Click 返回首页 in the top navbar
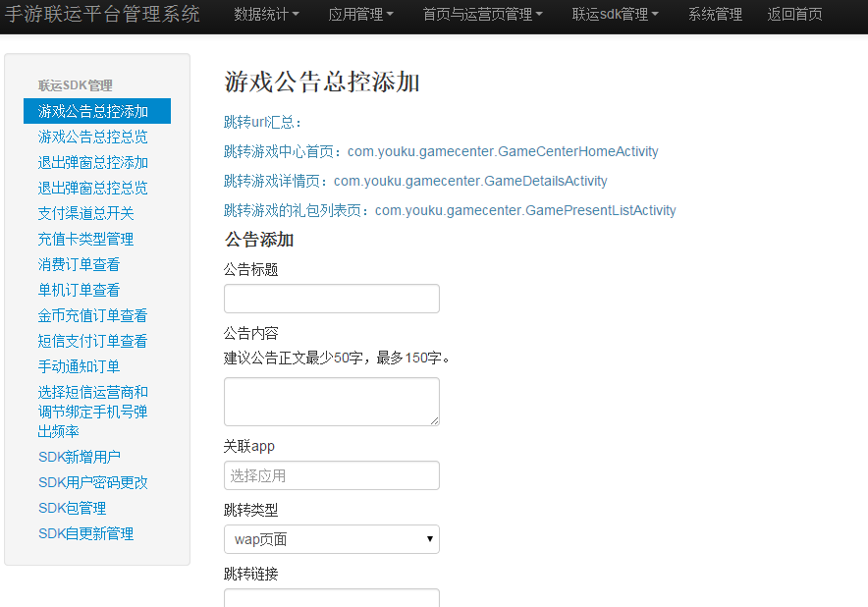 794,14
